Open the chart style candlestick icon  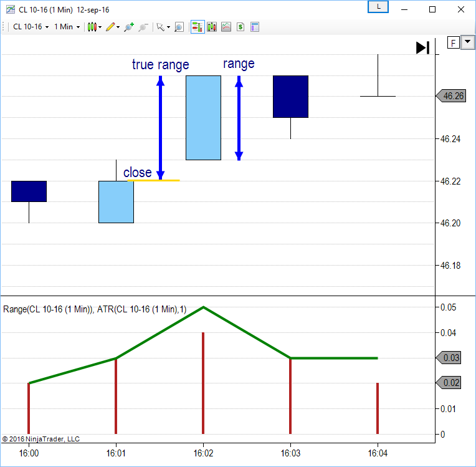[x=92, y=27]
